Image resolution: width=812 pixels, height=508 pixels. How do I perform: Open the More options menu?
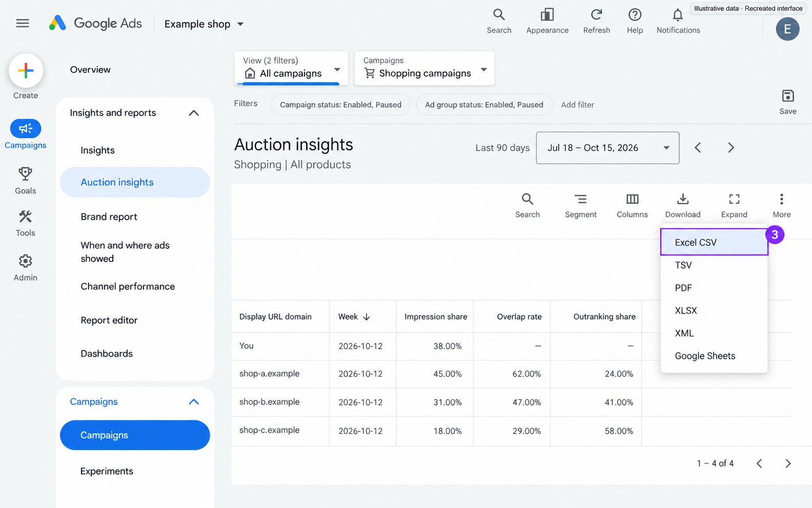pos(781,205)
